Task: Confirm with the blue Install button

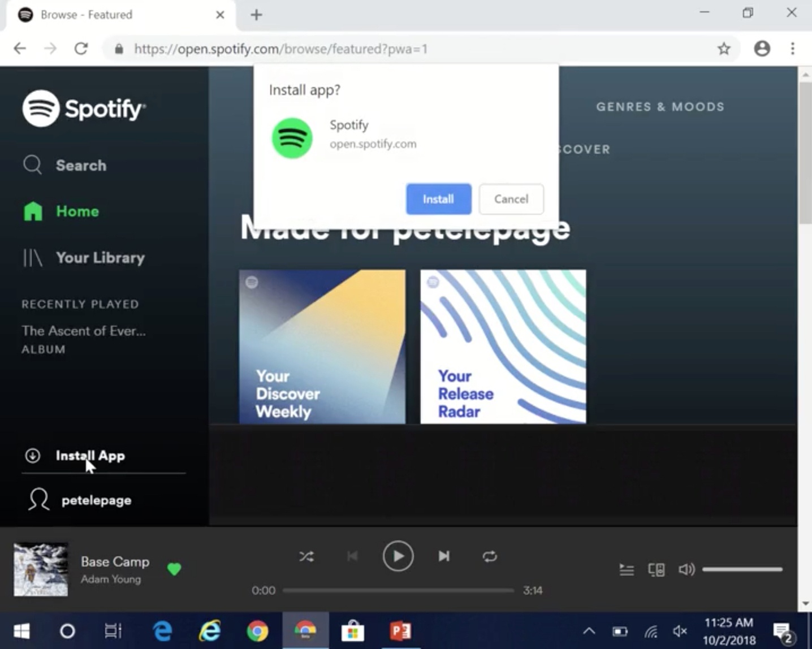Action: (x=438, y=199)
